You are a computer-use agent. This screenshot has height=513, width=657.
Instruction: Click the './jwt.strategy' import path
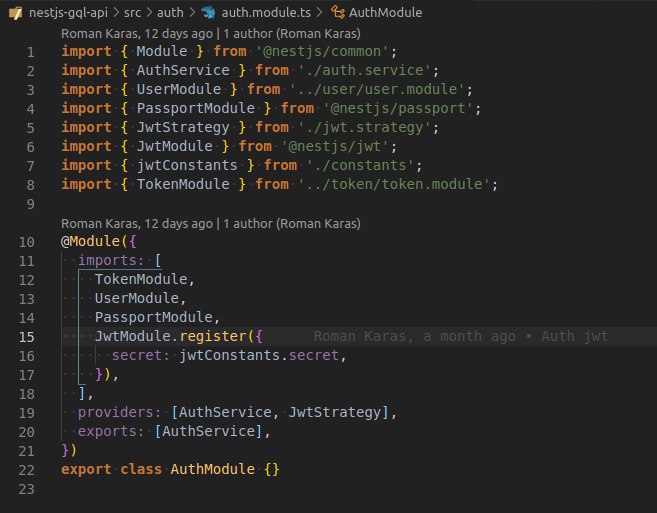365,127
